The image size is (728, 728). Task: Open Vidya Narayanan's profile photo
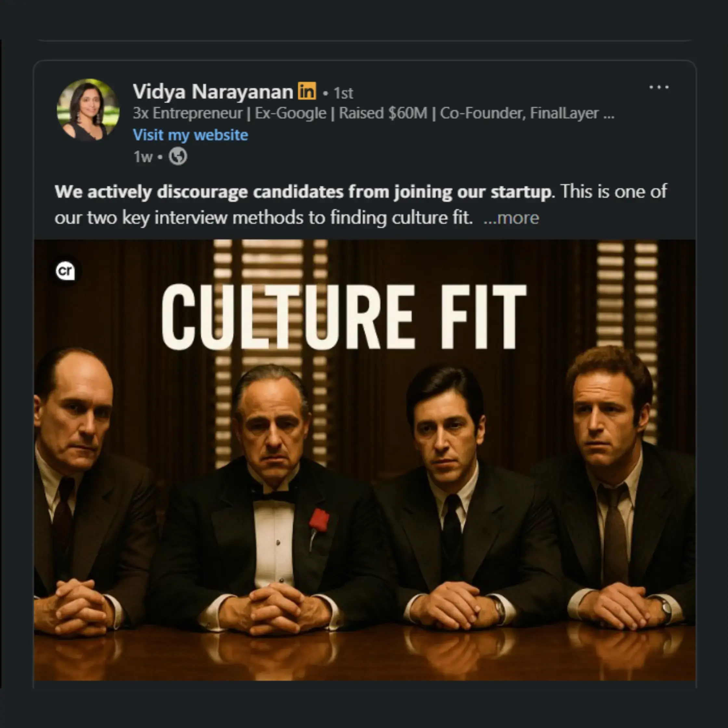click(x=88, y=110)
